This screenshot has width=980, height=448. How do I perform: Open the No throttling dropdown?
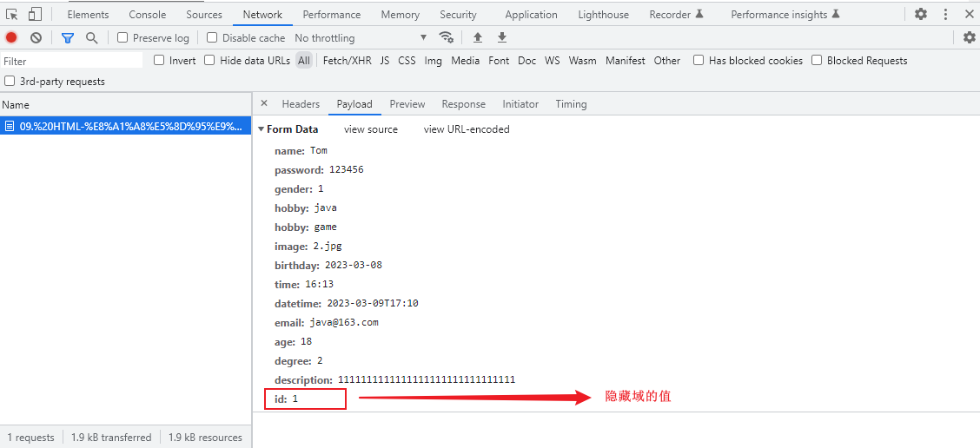(361, 37)
